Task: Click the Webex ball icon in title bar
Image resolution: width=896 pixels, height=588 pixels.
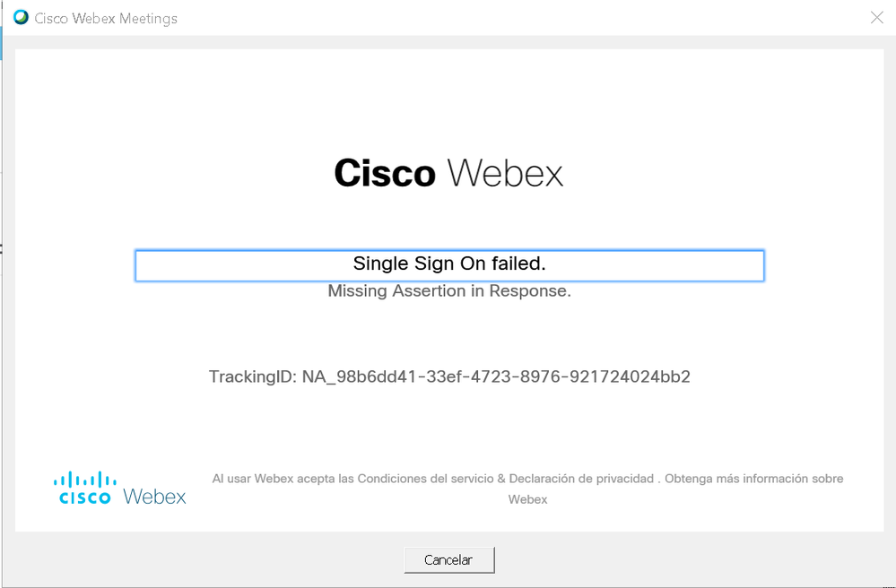Action: coord(21,18)
